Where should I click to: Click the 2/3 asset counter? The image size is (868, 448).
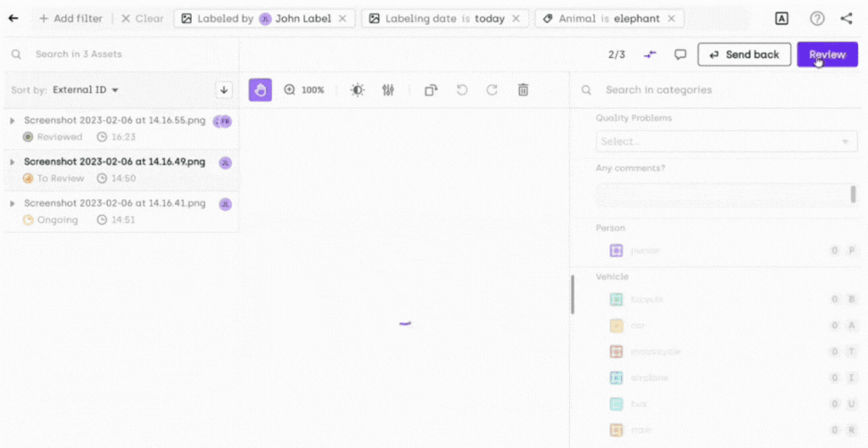(616, 54)
